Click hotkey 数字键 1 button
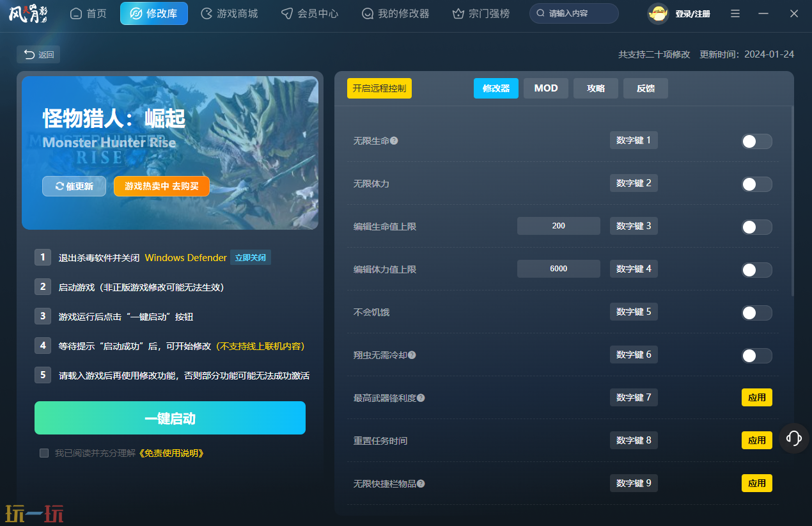 coord(634,140)
